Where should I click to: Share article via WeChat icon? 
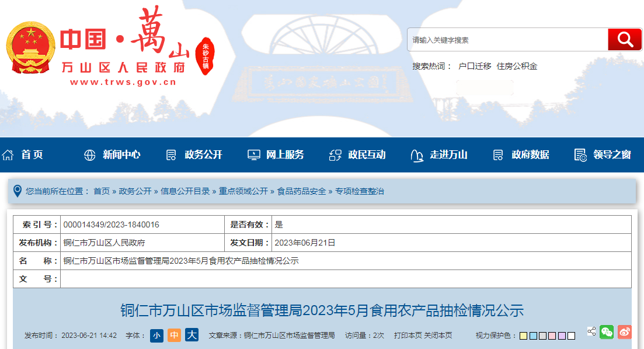coord(607,332)
